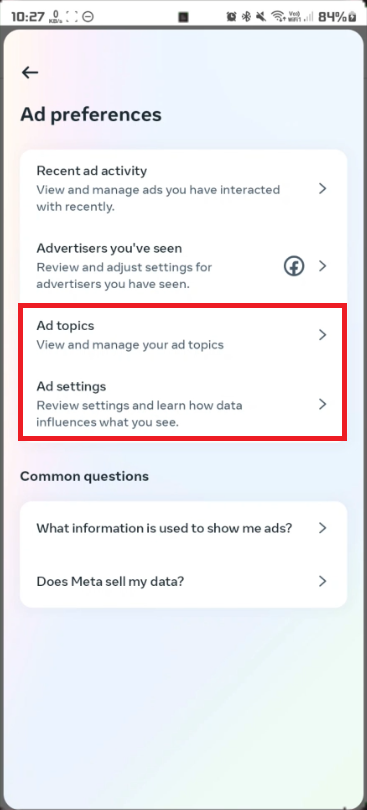The width and height of the screenshot is (367, 810).
Task: Select the Ad settings menu entry
Action: tap(184, 404)
